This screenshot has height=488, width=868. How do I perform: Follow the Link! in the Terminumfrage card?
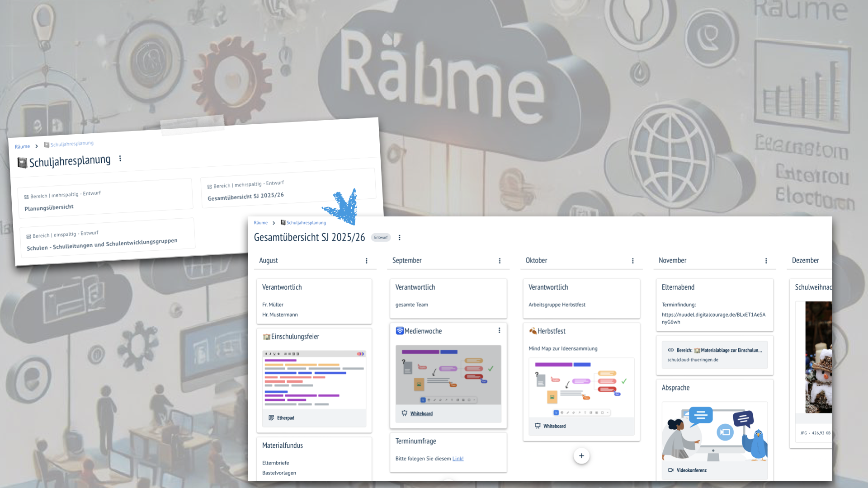[x=458, y=458]
